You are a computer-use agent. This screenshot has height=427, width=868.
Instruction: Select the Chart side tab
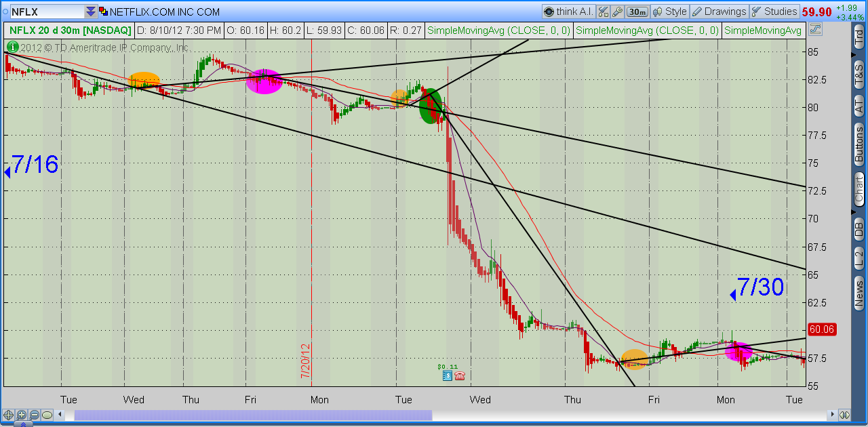click(x=859, y=190)
